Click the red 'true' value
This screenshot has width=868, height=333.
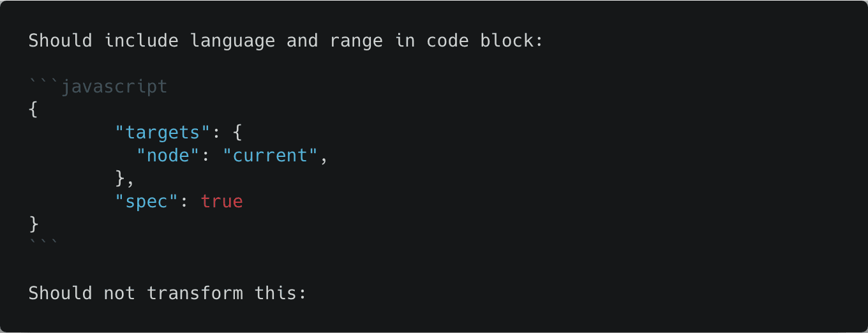221,202
